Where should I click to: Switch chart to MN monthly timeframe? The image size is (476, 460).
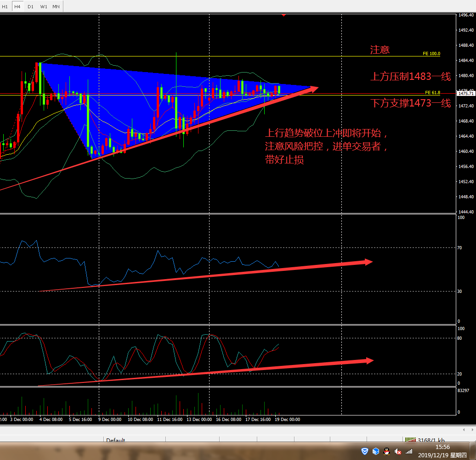point(56,6)
